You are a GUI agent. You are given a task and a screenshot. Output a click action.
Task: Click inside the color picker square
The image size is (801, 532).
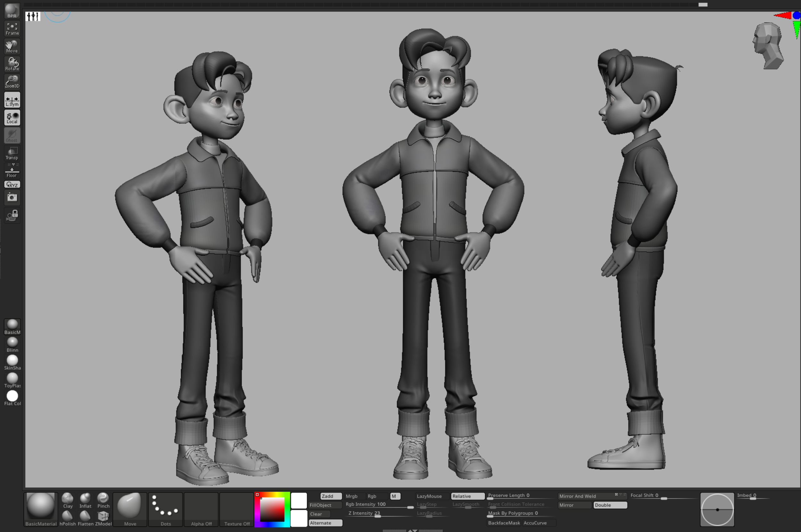tap(272, 509)
